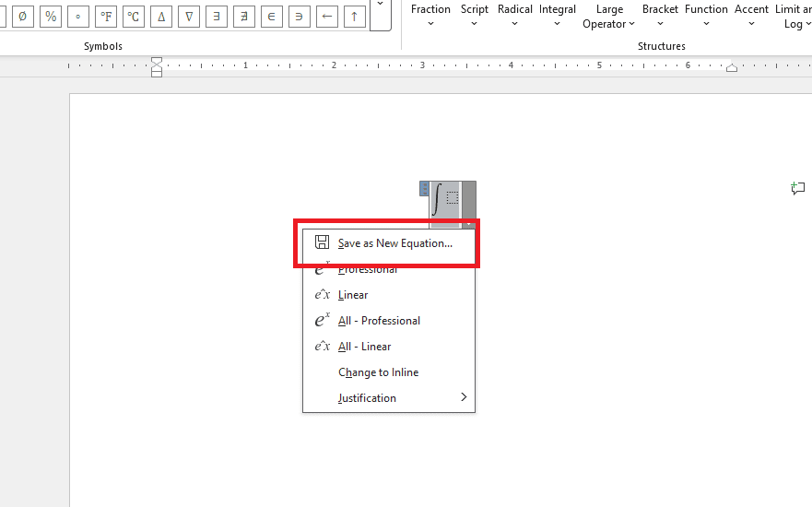This screenshot has width=812, height=507.
Task: Click the left indent box on ruler
Action: tap(157, 74)
